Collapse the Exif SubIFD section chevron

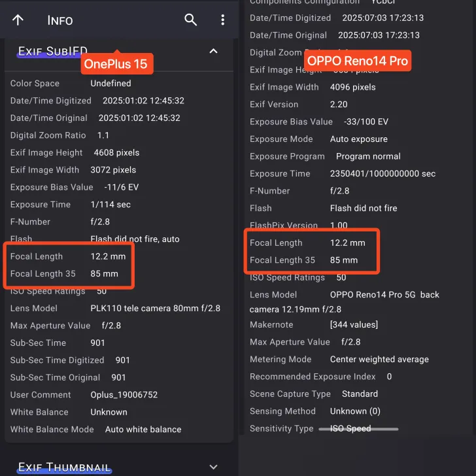click(x=213, y=51)
